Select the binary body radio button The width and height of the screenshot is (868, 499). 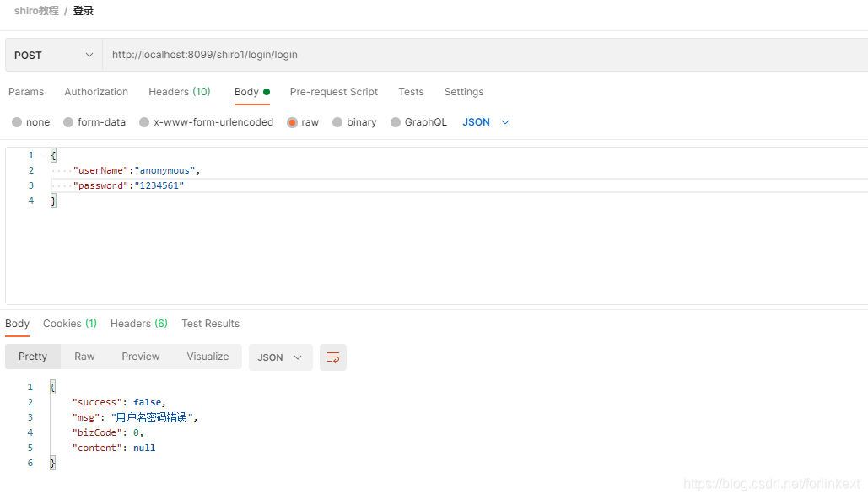click(337, 122)
